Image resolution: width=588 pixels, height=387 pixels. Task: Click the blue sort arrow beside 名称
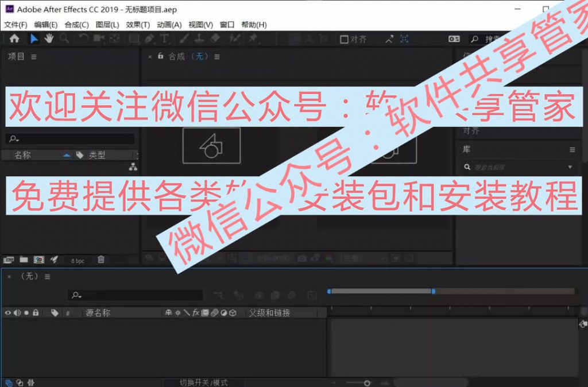(67, 155)
